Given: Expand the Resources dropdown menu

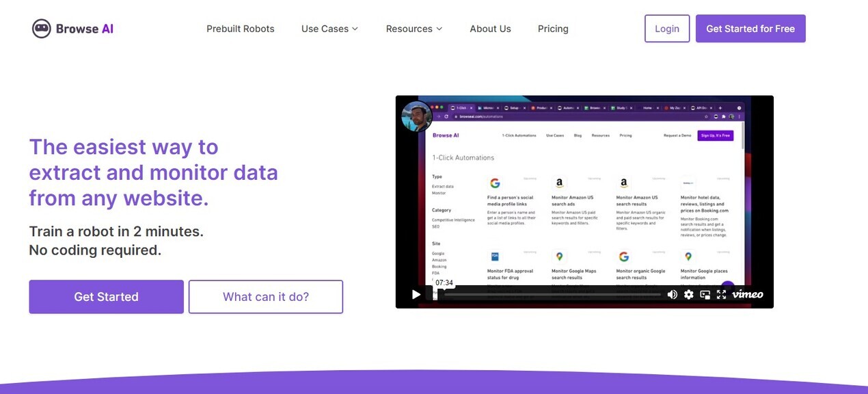Looking at the screenshot, I should pos(413,29).
